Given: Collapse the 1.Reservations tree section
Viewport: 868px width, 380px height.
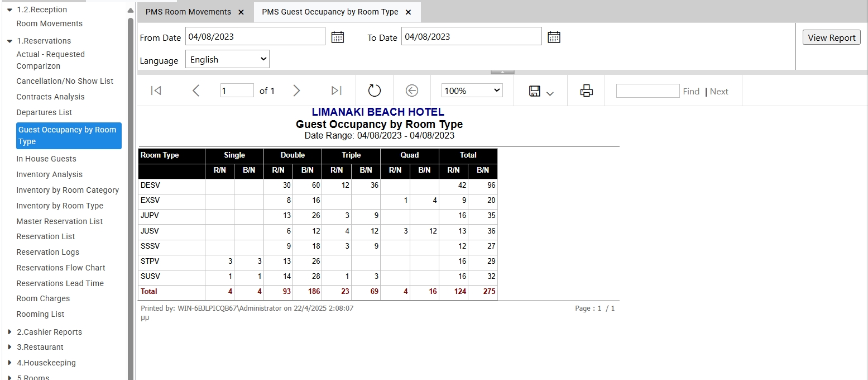Looking at the screenshot, I should pos(9,41).
